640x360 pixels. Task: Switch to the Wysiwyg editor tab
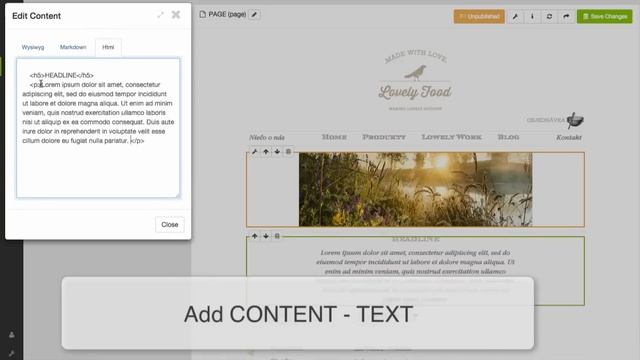[33, 47]
